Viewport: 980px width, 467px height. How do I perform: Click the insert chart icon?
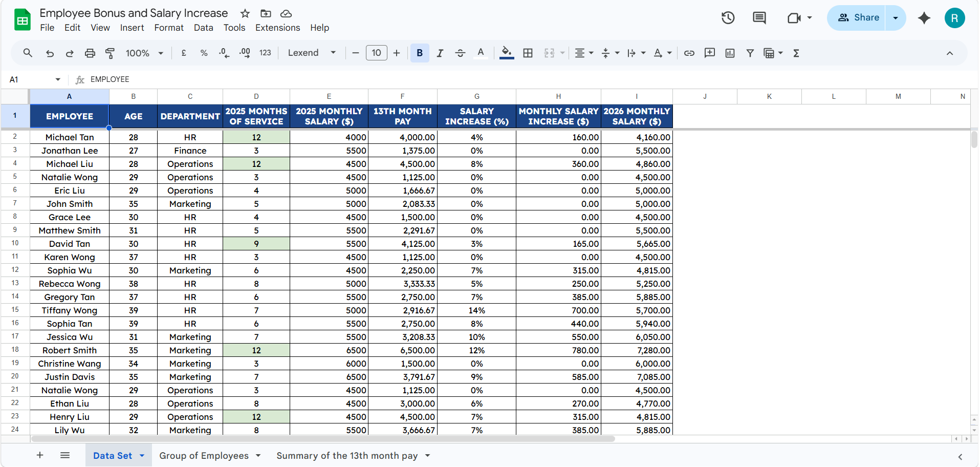(730, 53)
